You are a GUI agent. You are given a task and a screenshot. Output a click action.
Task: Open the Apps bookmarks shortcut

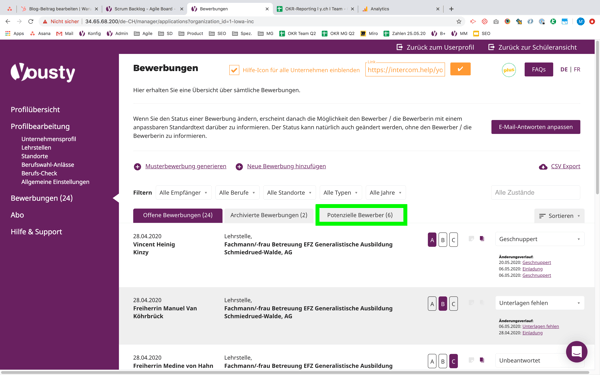(x=15, y=34)
